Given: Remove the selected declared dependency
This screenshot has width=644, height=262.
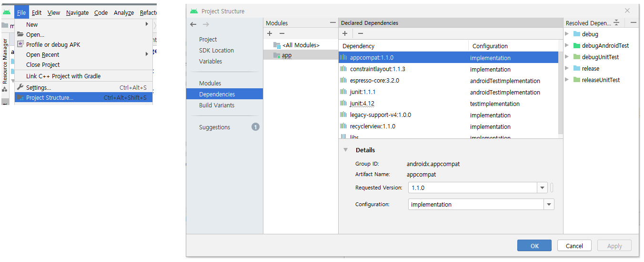Looking at the screenshot, I should [x=361, y=33].
